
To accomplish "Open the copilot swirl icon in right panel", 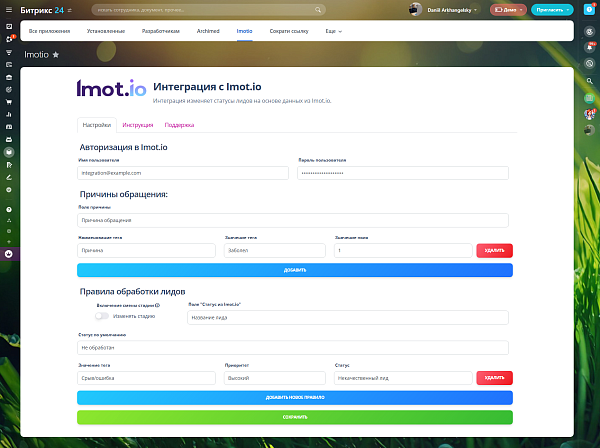I will [x=590, y=32].
